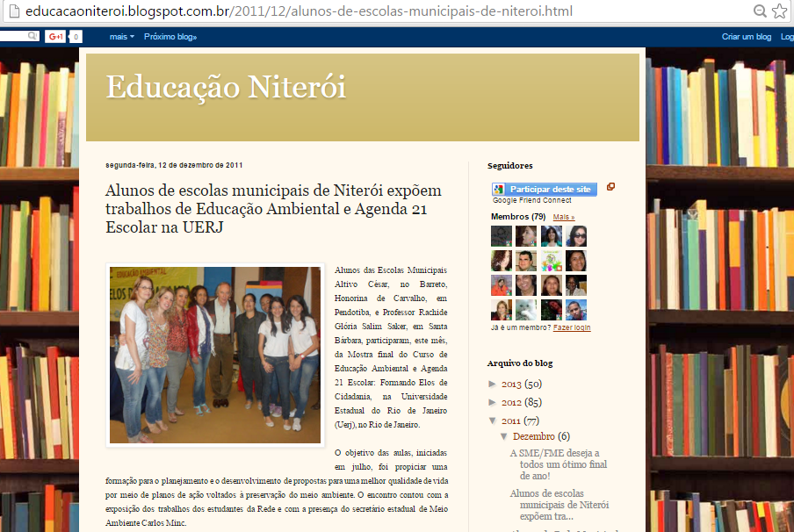This screenshot has height=532, width=794.
Task: Click the 'Educação Niterói' blog title
Action: coord(226,87)
